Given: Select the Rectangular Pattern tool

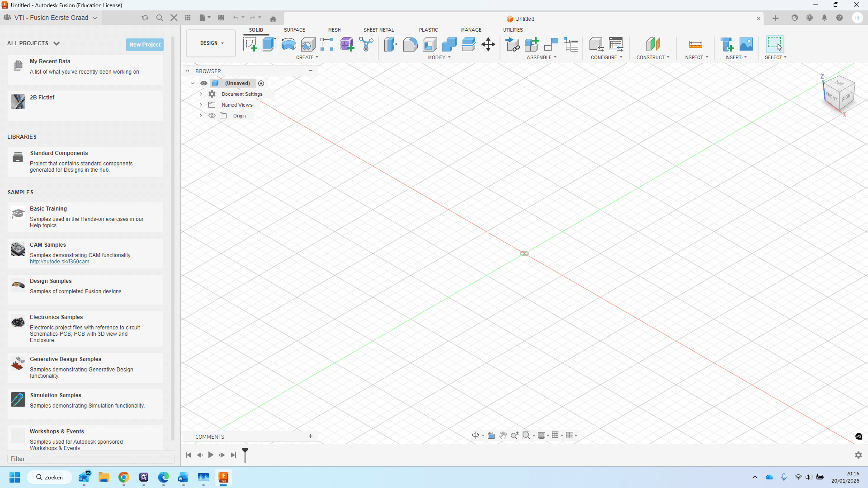Looking at the screenshot, I should click(x=327, y=44).
